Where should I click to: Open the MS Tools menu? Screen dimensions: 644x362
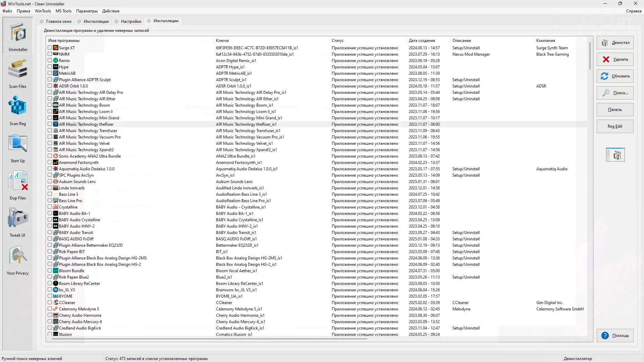click(63, 11)
